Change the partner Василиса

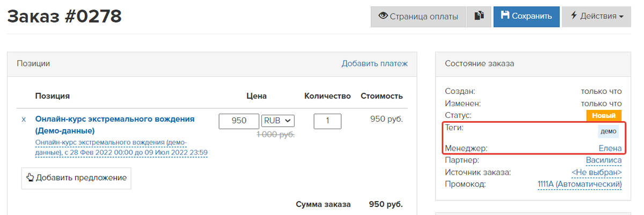604,160
